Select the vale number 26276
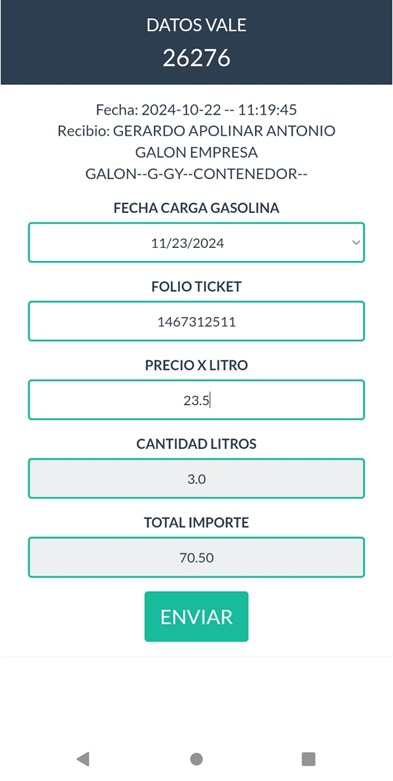 [196, 58]
